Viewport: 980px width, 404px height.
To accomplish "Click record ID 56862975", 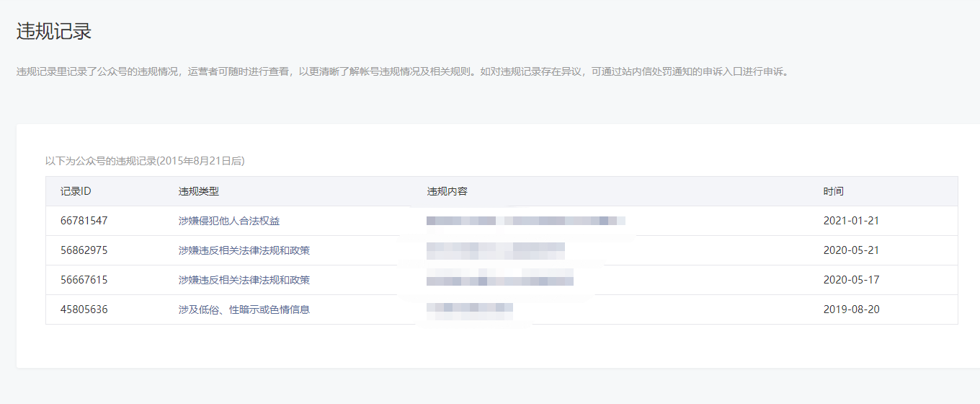I will (x=84, y=250).
